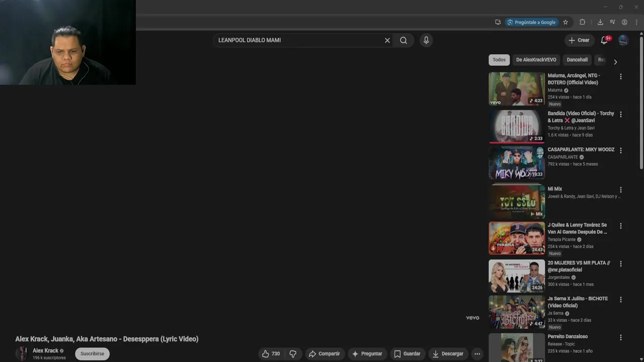Open the browser downloads icon

coord(600,22)
